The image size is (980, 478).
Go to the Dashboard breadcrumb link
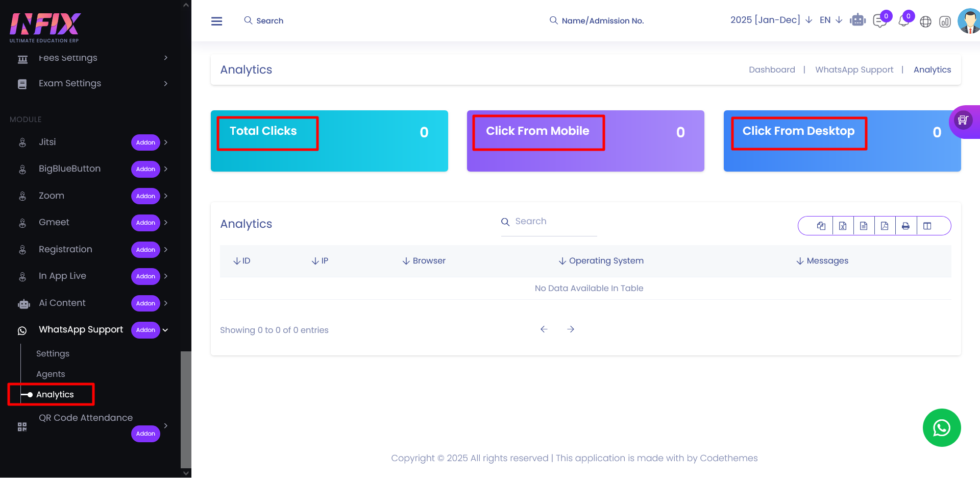[x=772, y=69]
